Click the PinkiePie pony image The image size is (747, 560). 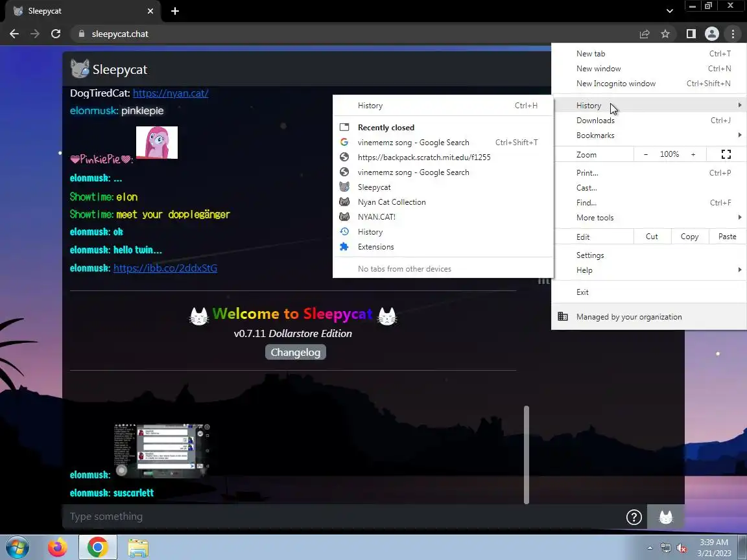pyautogui.click(x=157, y=143)
